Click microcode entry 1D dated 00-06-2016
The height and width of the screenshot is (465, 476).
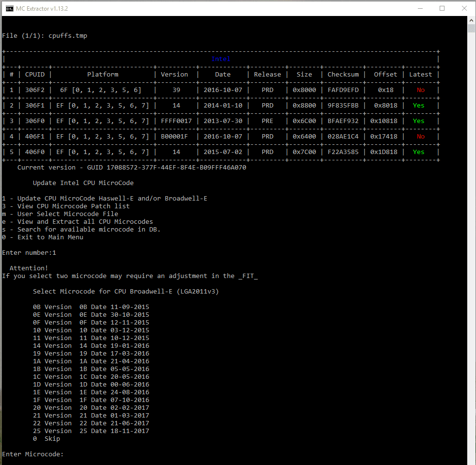(x=91, y=384)
